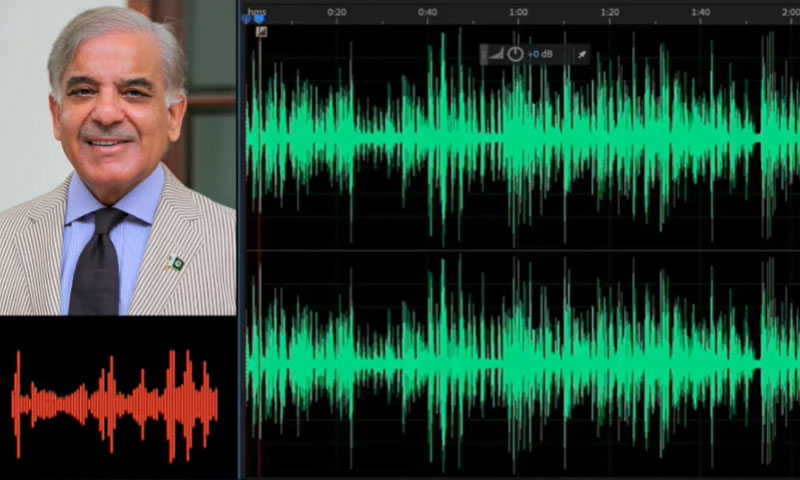Move playhead to 1:20 on ruler

[x=609, y=12]
